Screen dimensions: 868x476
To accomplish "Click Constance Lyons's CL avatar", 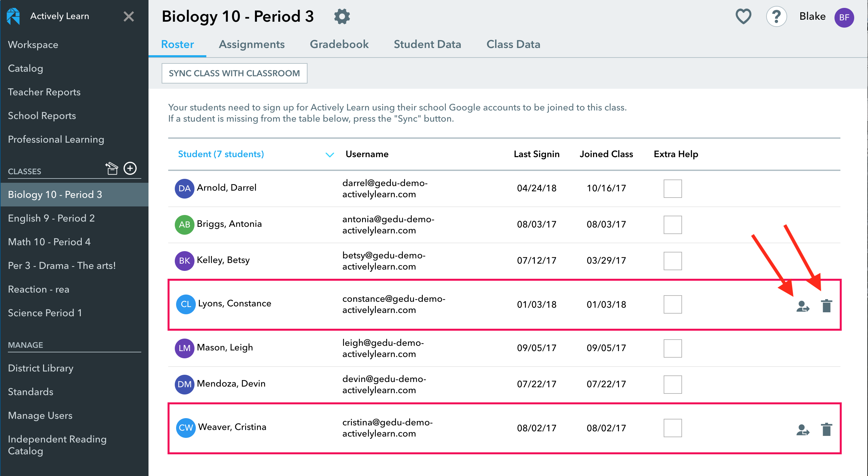I will coord(186,304).
